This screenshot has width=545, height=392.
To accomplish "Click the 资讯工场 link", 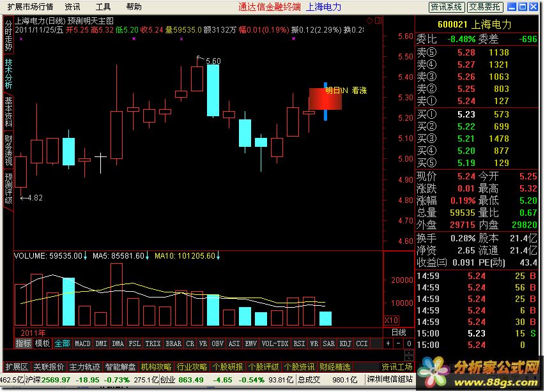I will pyautogui.click(x=397, y=366).
